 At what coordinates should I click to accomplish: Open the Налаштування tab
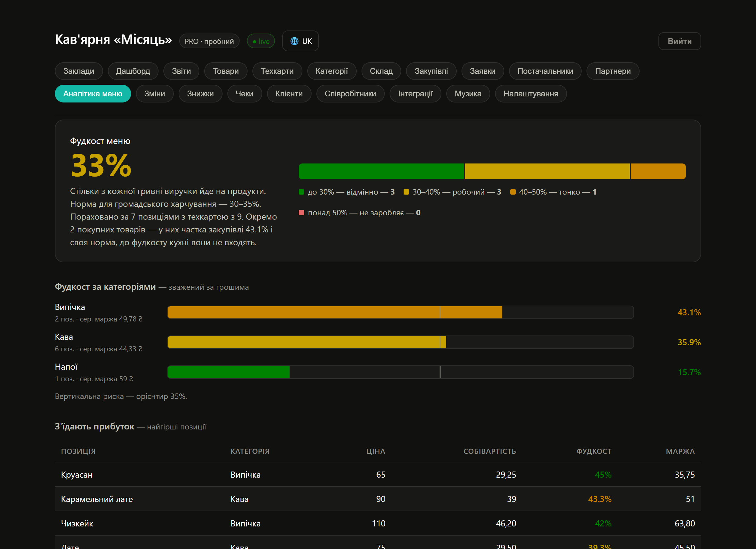(531, 94)
